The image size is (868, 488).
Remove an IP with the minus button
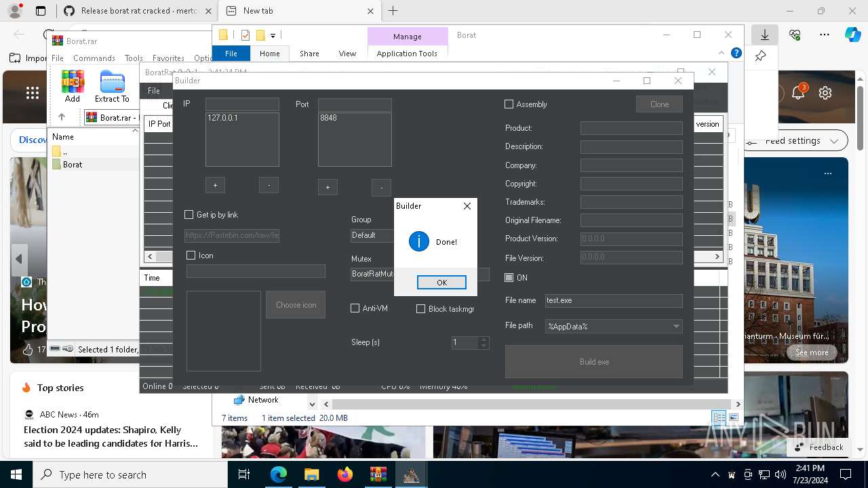269,185
